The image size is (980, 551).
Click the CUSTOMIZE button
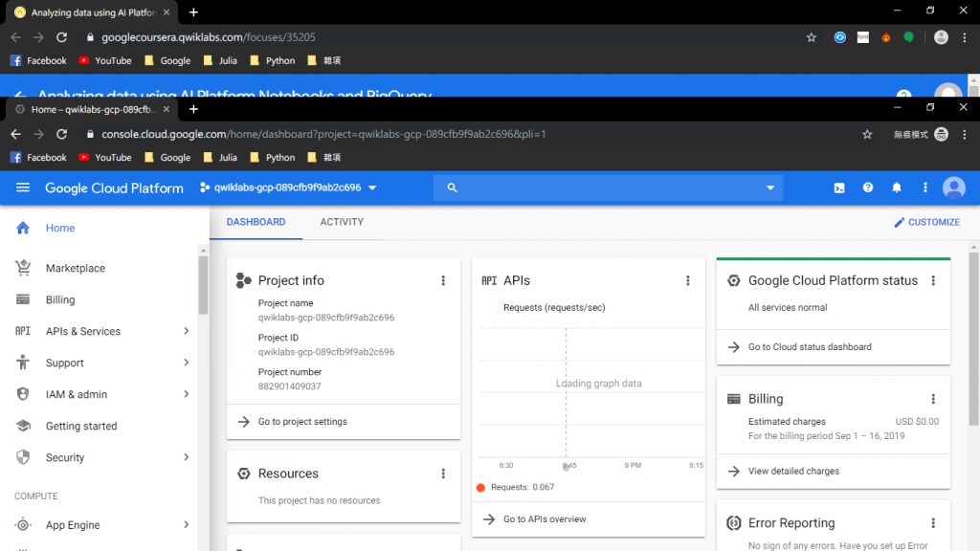coord(926,222)
